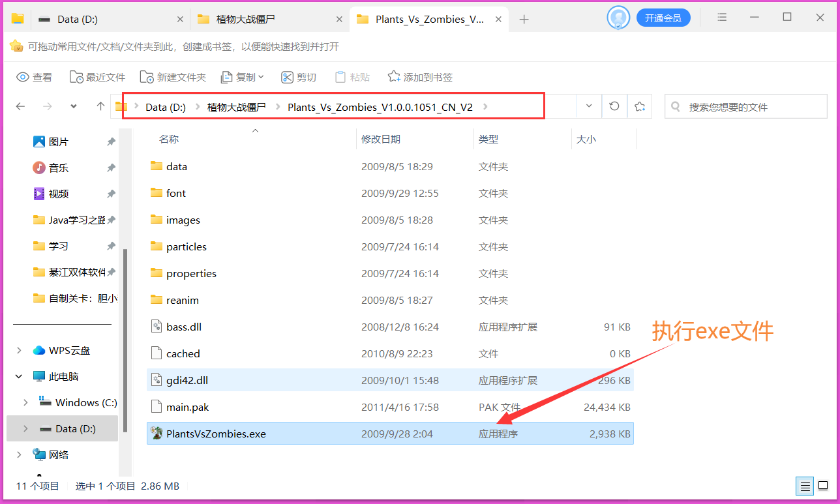Select the cached file
This screenshot has width=840, height=504.
coord(390,353)
